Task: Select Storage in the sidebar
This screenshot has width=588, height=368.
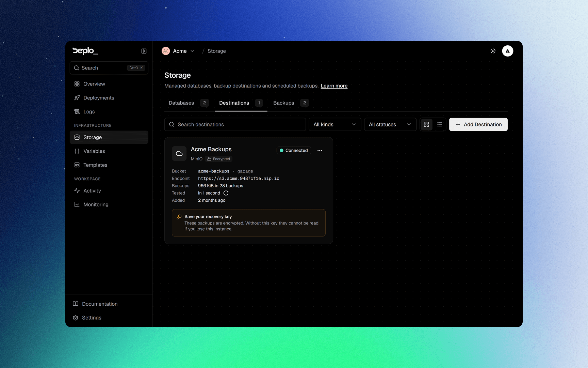Action: 109,137
